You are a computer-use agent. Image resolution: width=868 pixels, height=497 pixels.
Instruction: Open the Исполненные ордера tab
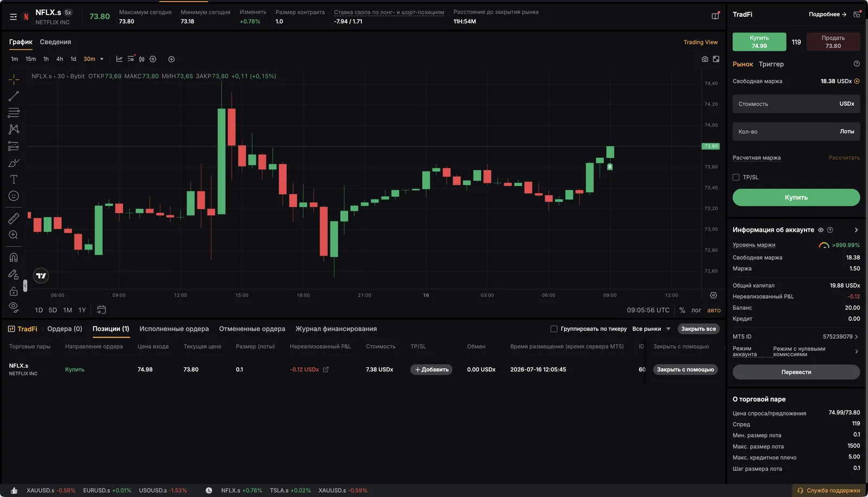(174, 329)
